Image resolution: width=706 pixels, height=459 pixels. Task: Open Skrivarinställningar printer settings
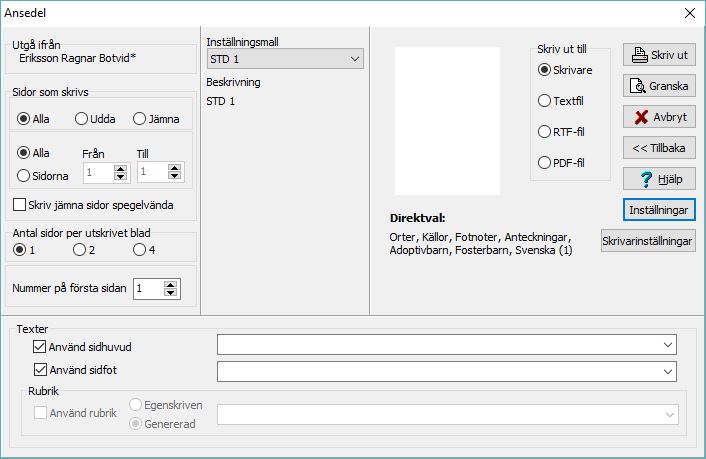648,241
